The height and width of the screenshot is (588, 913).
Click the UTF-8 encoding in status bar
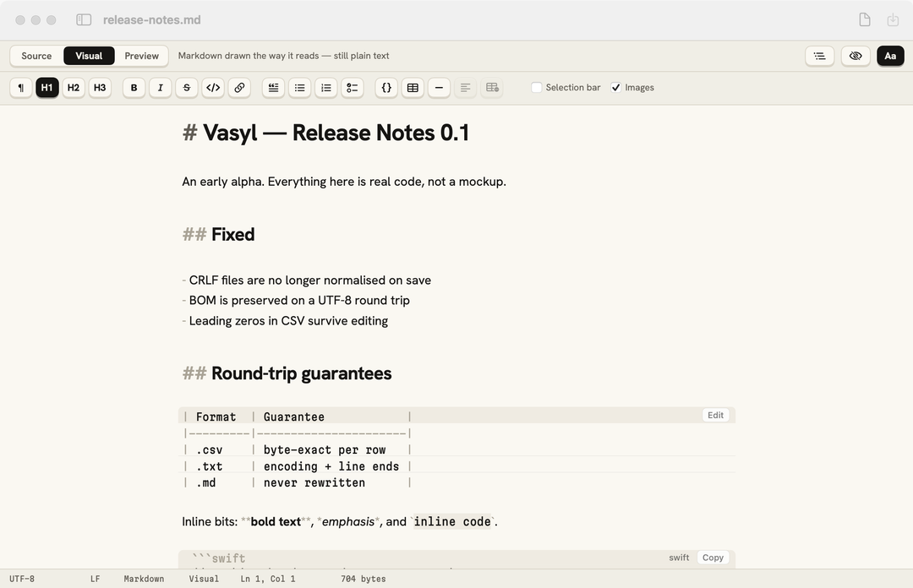(x=22, y=579)
